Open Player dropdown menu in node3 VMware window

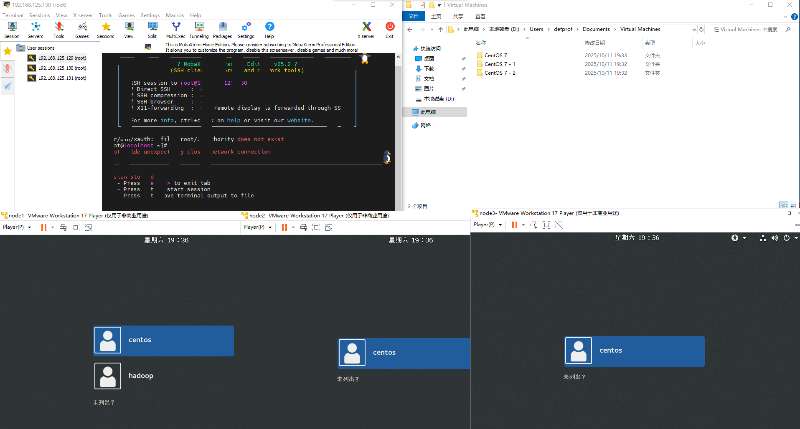tap(488, 224)
